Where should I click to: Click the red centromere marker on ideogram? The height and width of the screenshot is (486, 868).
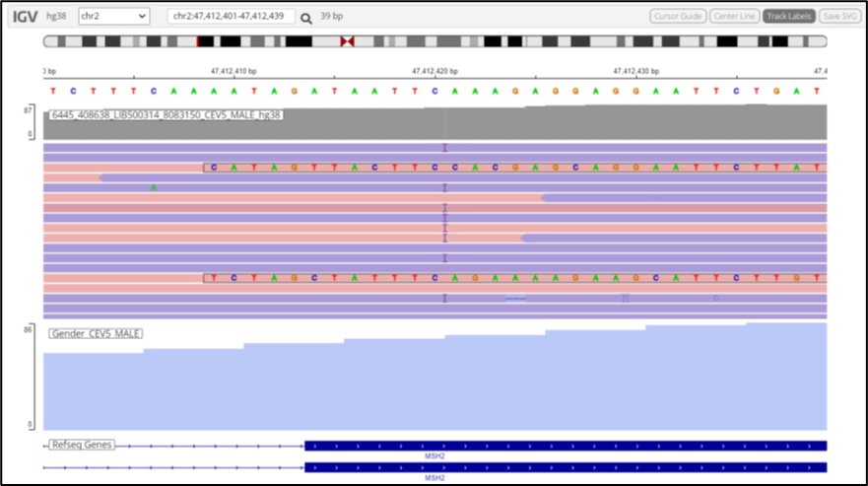[347, 41]
